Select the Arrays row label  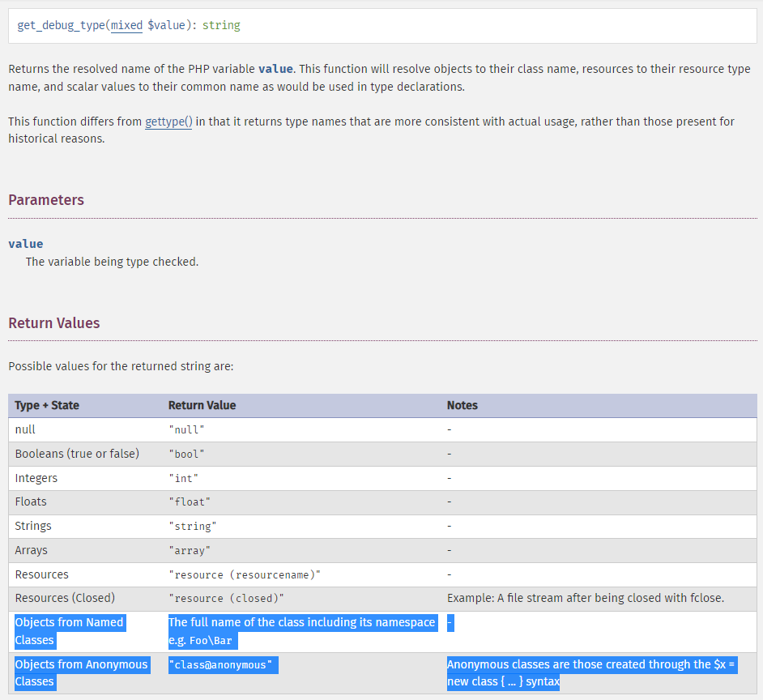tap(32, 550)
